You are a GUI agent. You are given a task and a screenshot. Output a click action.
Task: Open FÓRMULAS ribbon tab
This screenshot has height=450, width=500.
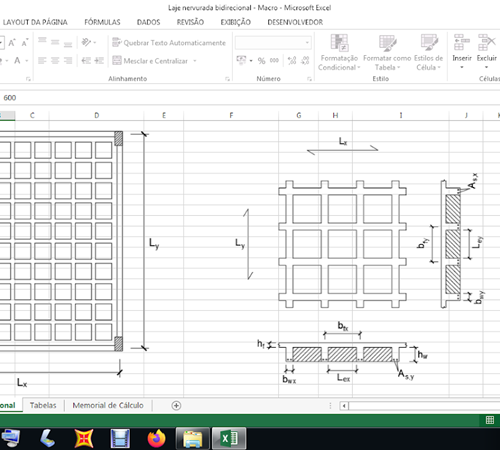(102, 22)
